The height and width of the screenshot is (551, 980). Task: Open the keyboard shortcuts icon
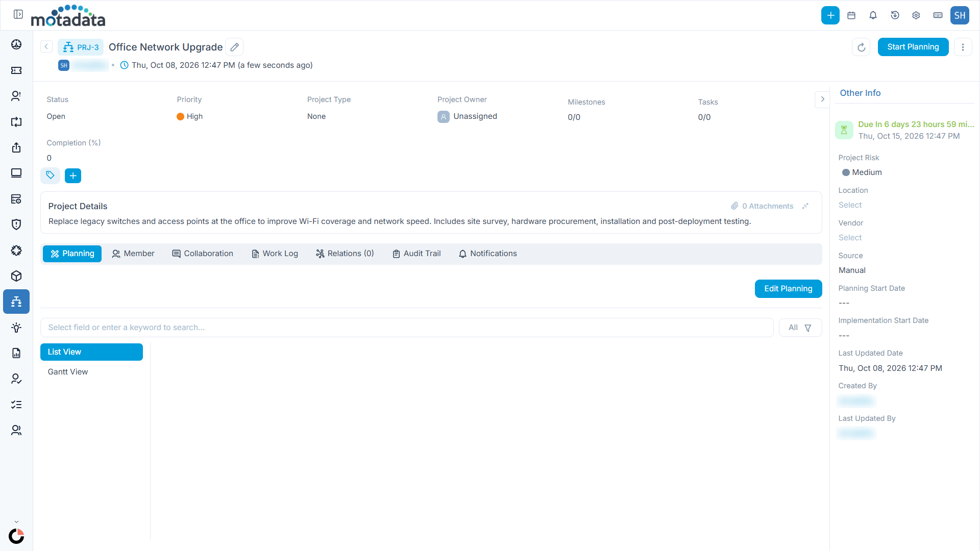pyautogui.click(x=938, y=15)
